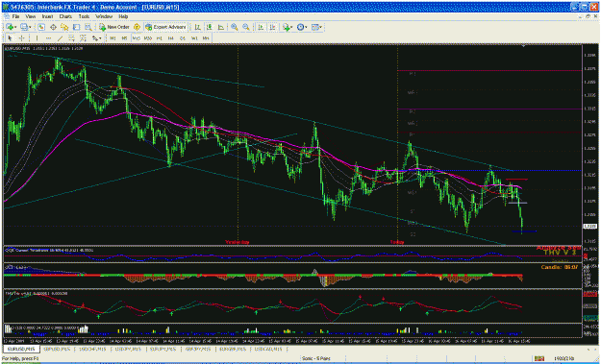
Task: Toggle Chart Shift icon in toolbar
Action: click(x=272, y=27)
